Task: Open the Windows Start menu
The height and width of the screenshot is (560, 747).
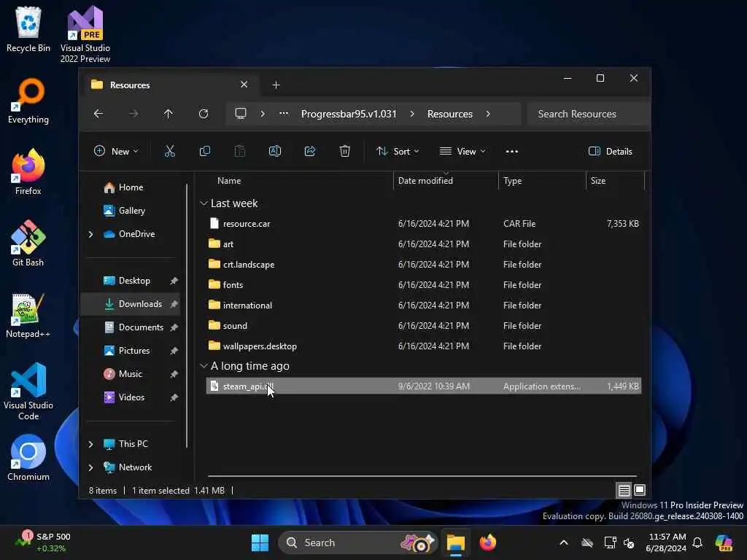Action: tap(260, 542)
